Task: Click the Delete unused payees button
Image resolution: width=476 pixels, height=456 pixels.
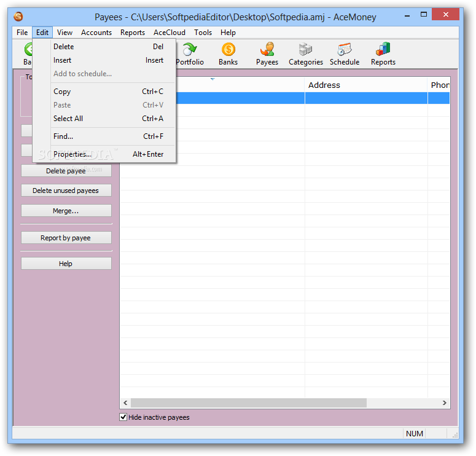Action: [66, 191]
